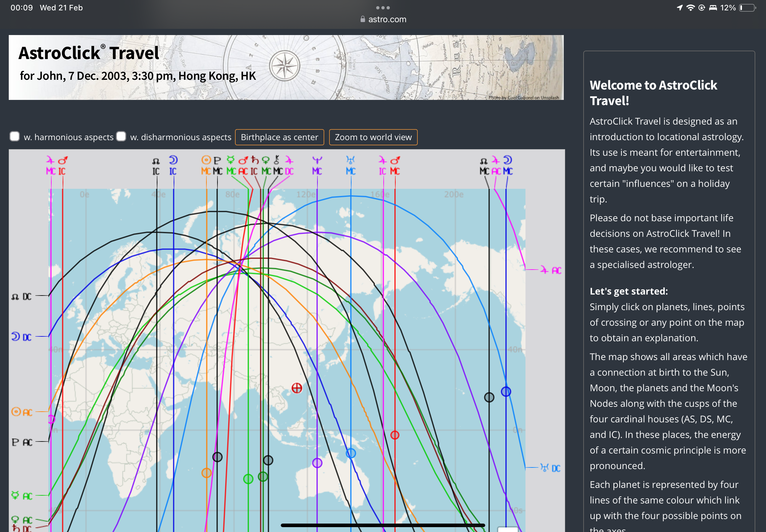
Task: Click the Node DC label on left axis
Action: (x=22, y=297)
